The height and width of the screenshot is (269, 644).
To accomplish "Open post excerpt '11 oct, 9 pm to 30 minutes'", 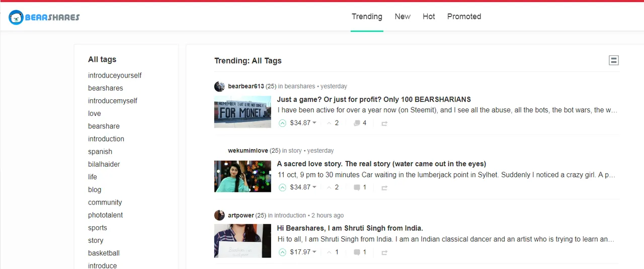I will pos(447,175).
